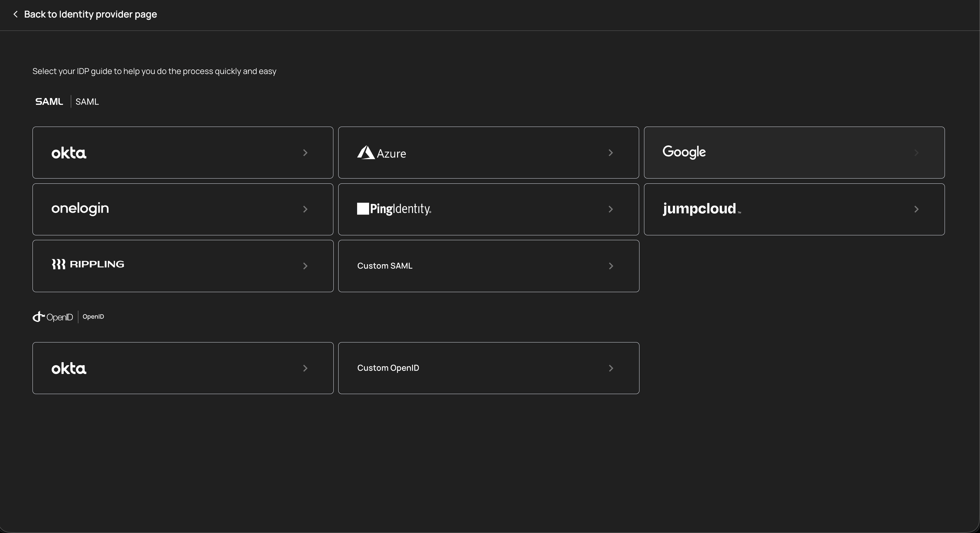Click chevron on Custom OpenID card
980x533 pixels.
611,368
